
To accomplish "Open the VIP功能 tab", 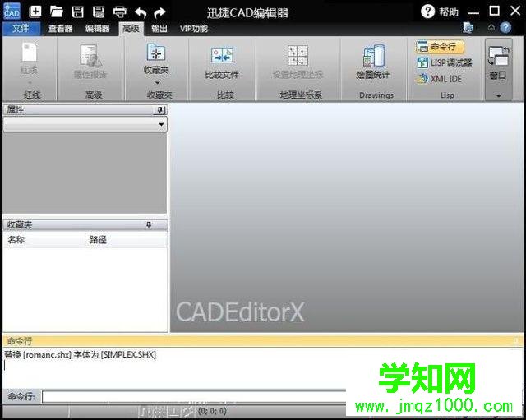I will (x=194, y=29).
